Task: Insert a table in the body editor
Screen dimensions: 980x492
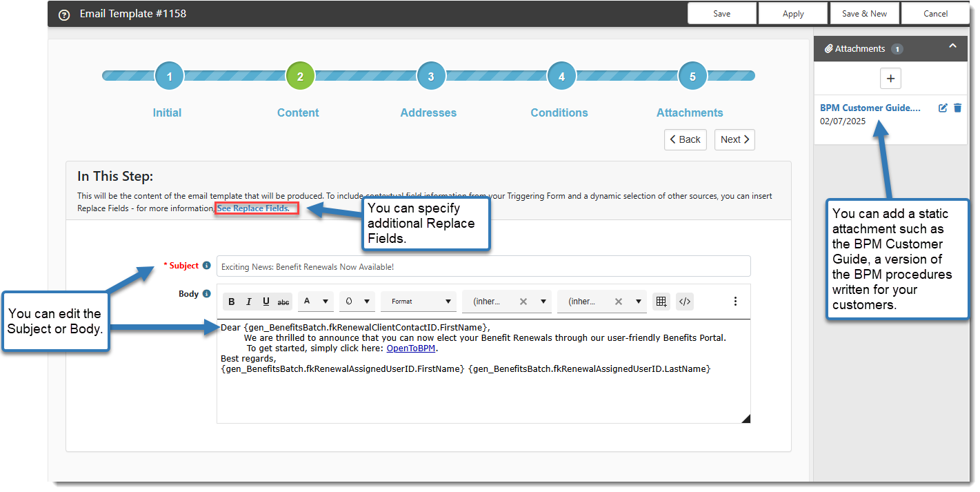Action: tap(661, 302)
